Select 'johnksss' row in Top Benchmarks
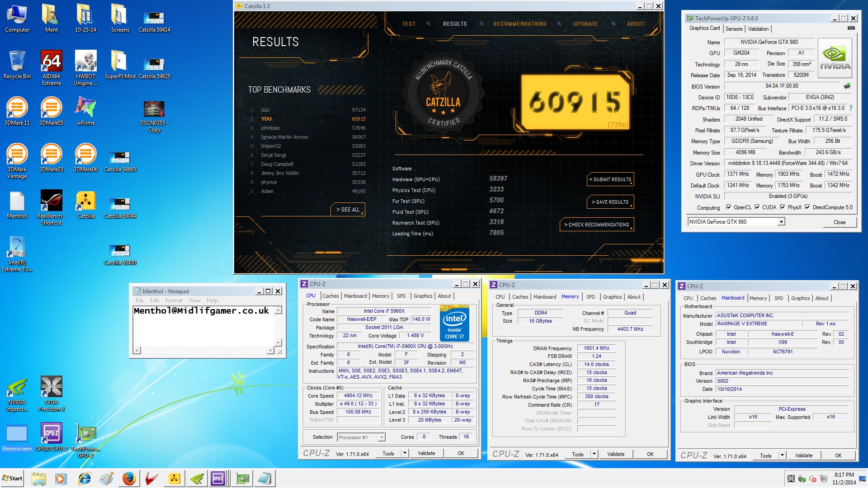This screenshot has height=488, width=868. 307,128
